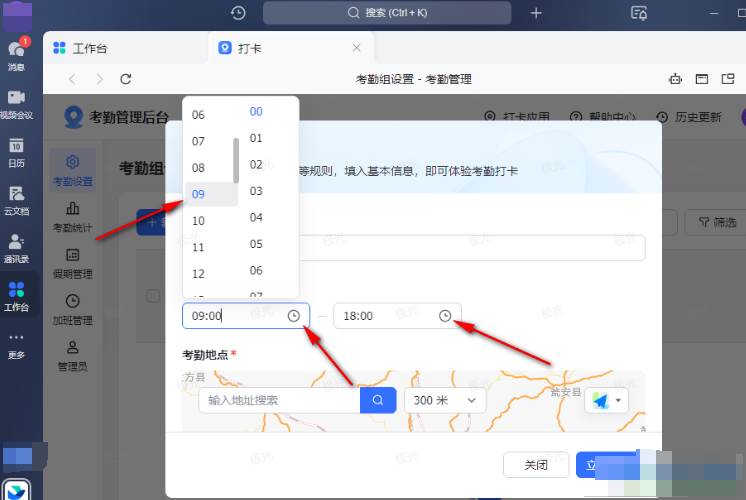Click the 筛选 filter button
Image resolution: width=746 pixels, height=500 pixels.
pos(717,222)
